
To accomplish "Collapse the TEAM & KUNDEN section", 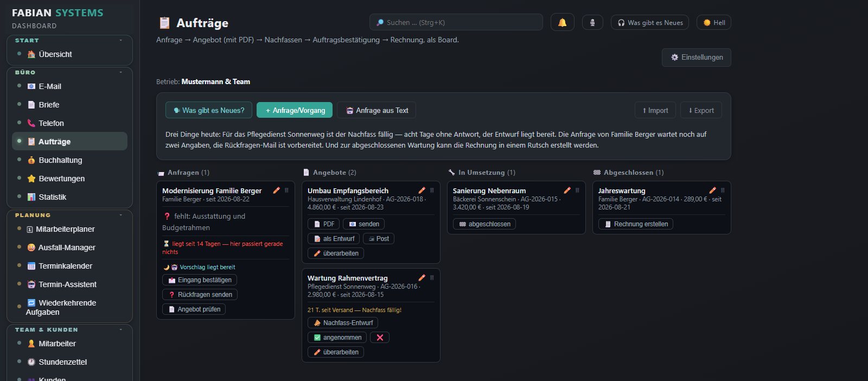I will (121, 329).
